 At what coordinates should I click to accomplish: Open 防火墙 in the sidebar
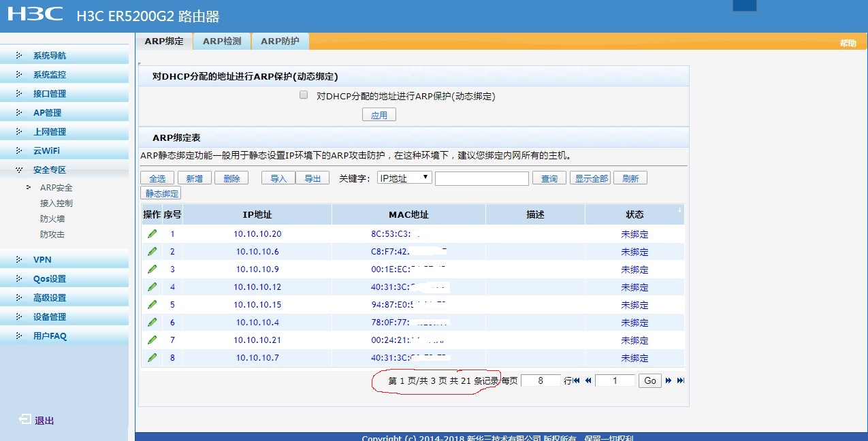click(x=52, y=219)
